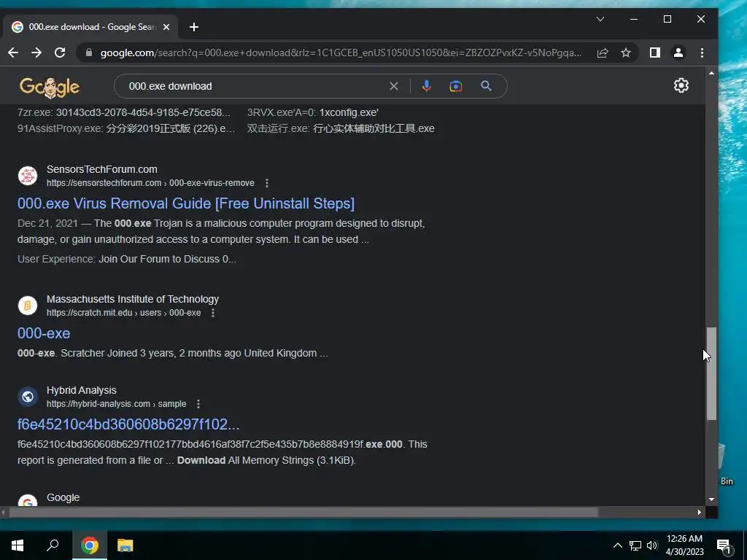Click 'Join Our Forum to Discuss 0...' text
Image resolution: width=747 pixels, height=560 pixels.
tap(167, 259)
